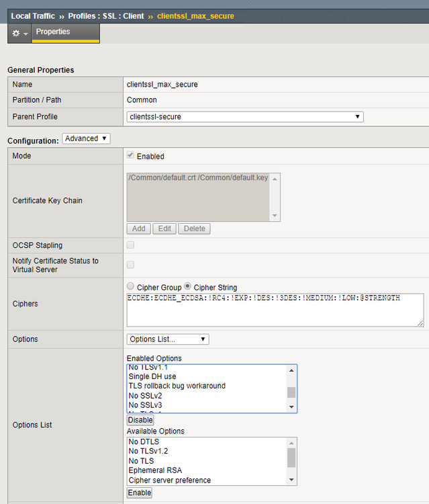
Task: Open the Profiles : SSL : Client breadcrumb
Action: 105,15
